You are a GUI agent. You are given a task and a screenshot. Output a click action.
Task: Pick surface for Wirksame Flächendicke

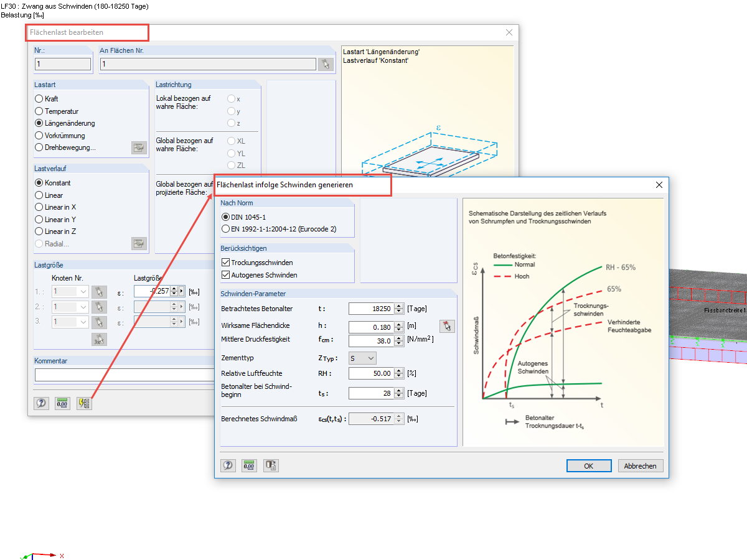(x=447, y=326)
